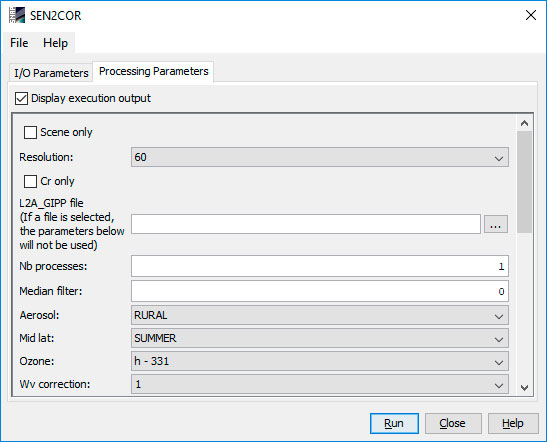Click the SNAP application icon in title bar
The image size is (547, 442).
(x=17, y=15)
